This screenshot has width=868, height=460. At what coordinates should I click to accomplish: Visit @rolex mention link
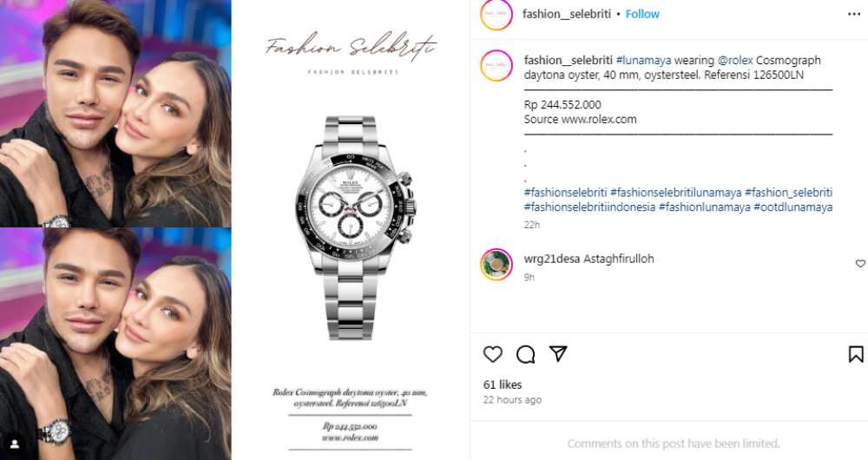[x=735, y=61]
